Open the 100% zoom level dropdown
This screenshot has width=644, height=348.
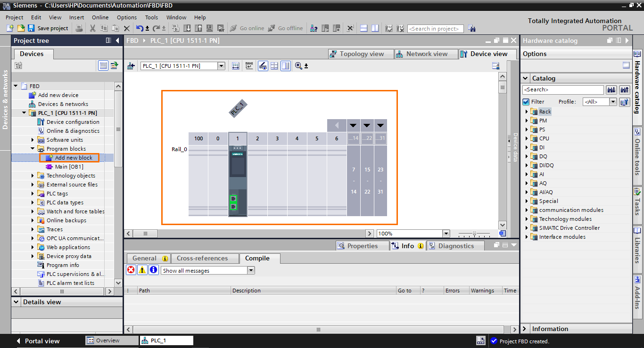[x=446, y=234]
